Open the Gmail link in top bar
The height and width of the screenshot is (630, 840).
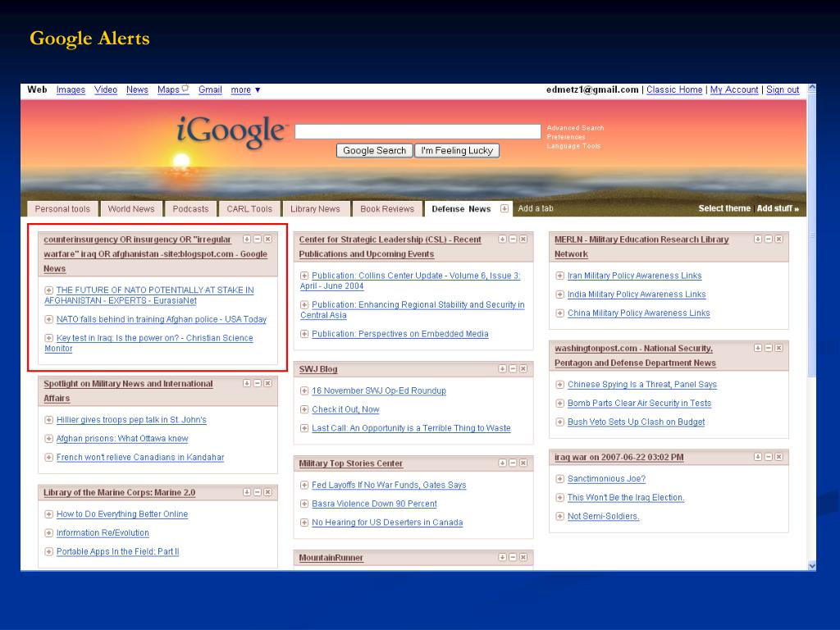[x=210, y=90]
